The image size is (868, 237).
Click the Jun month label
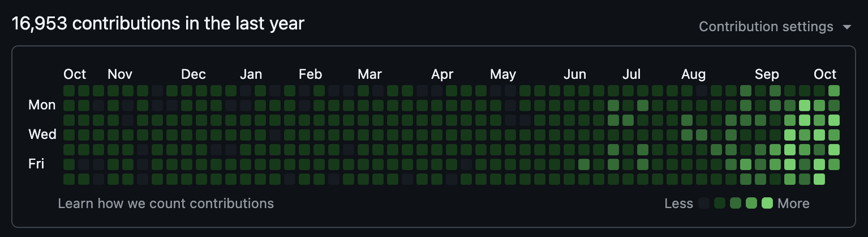coord(575,74)
